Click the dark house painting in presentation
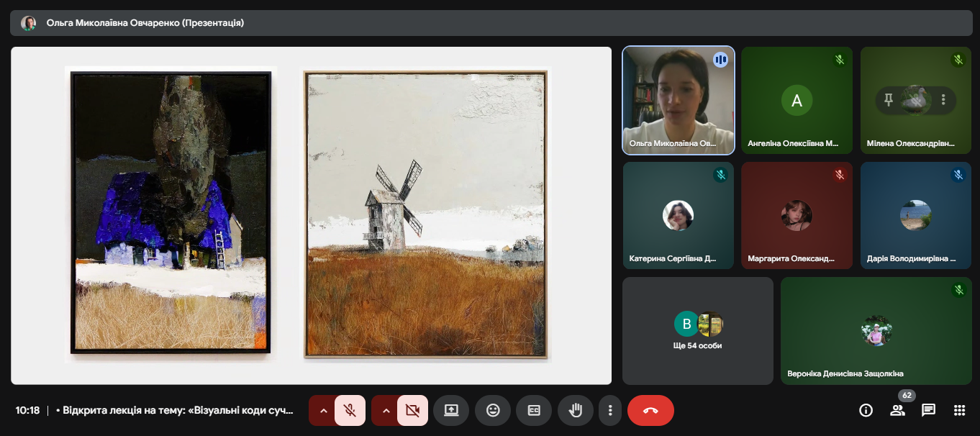The height and width of the screenshot is (436, 980). click(x=171, y=213)
